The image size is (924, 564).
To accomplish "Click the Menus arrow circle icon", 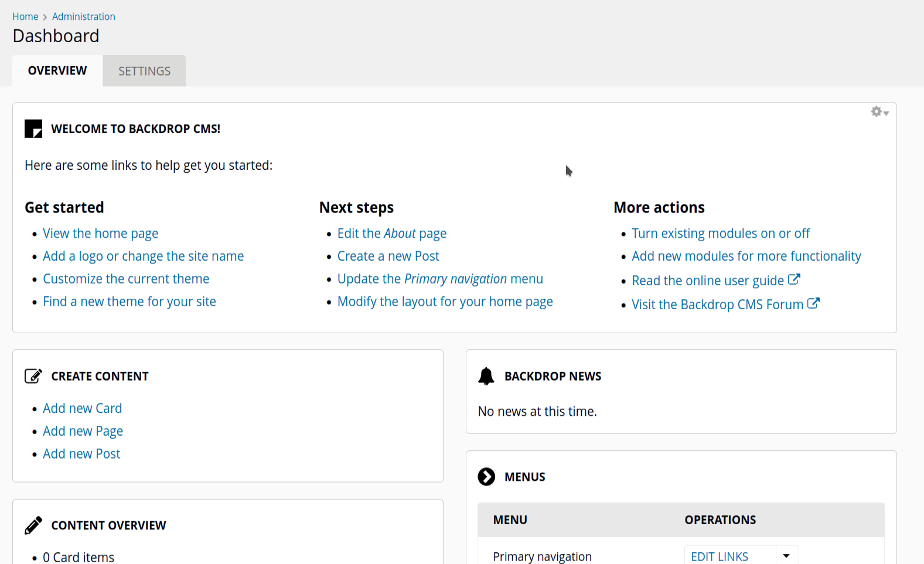I will (486, 477).
